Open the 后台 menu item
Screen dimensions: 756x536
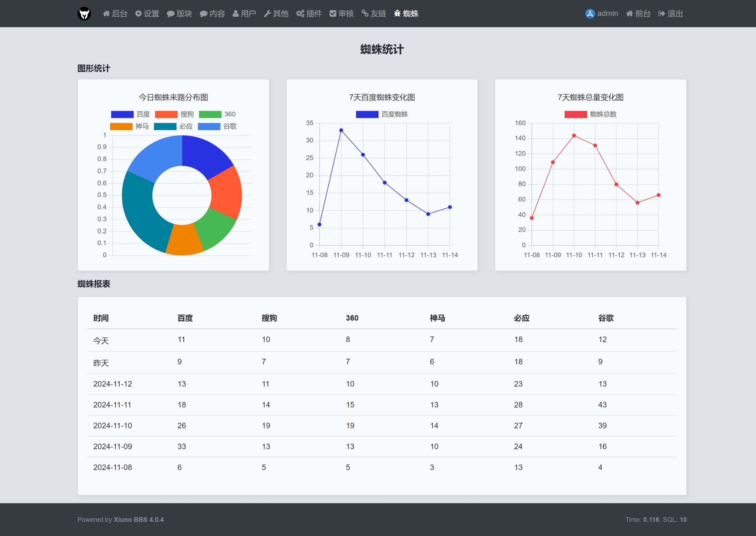115,13
